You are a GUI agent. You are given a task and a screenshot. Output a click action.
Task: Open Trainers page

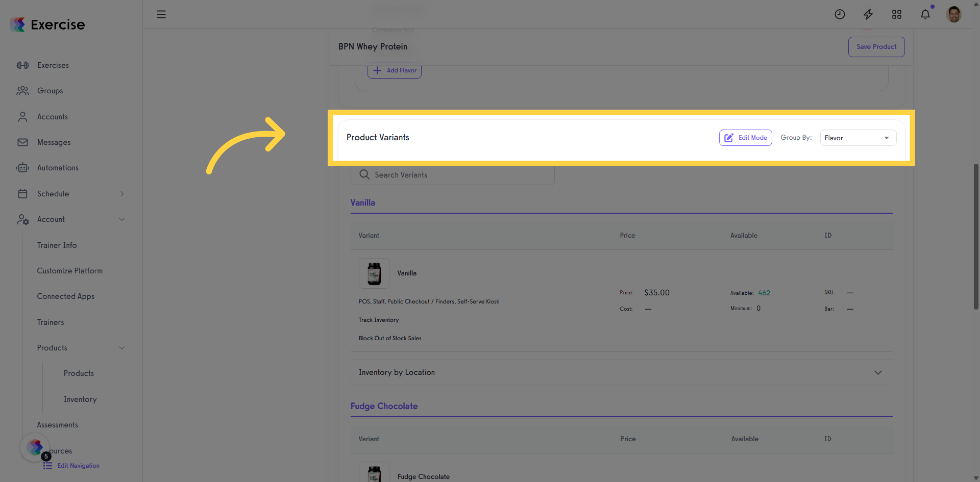click(51, 322)
